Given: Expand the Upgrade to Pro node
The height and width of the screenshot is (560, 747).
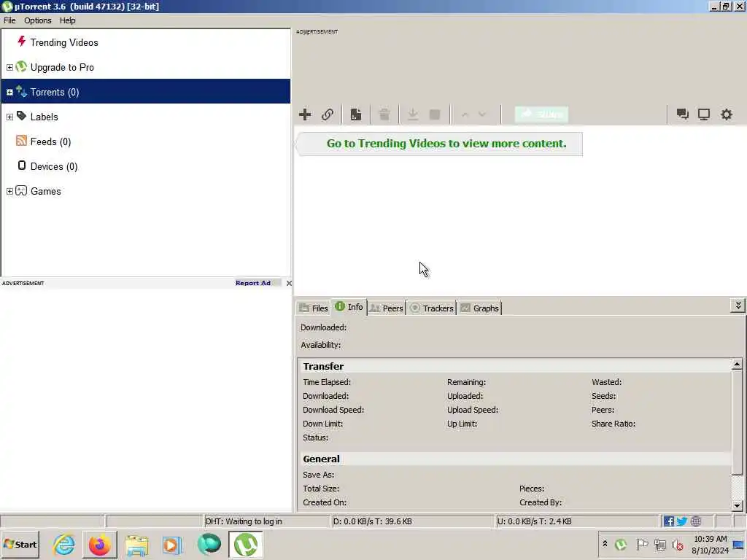Looking at the screenshot, I should [x=9, y=68].
